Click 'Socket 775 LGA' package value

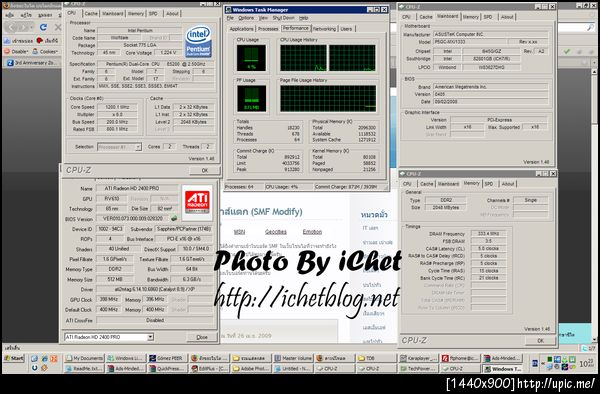pyautogui.click(x=139, y=45)
